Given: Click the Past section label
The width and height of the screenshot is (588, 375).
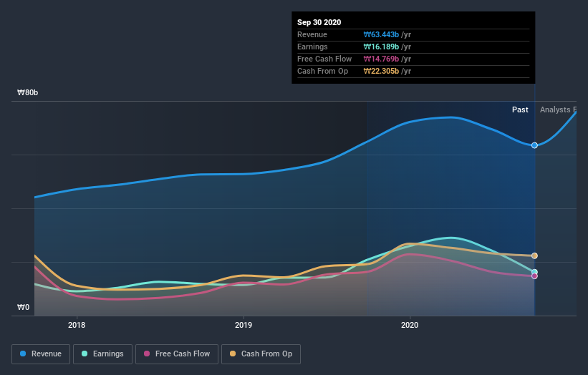Looking at the screenshot, I should pyautogui.click(x=520, y=109).
